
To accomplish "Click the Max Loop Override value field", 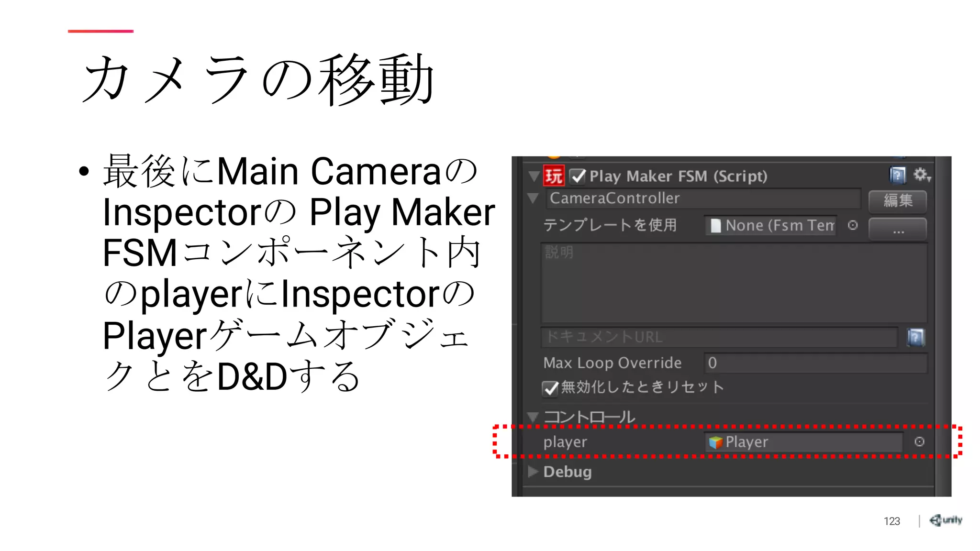I will 815,363.
